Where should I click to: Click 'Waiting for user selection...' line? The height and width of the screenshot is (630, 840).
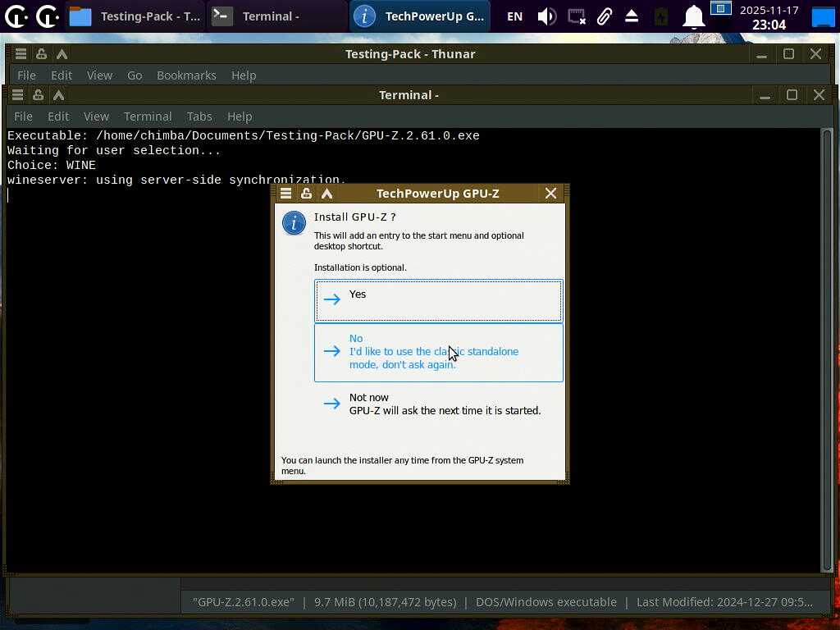[x=113, y=151]
